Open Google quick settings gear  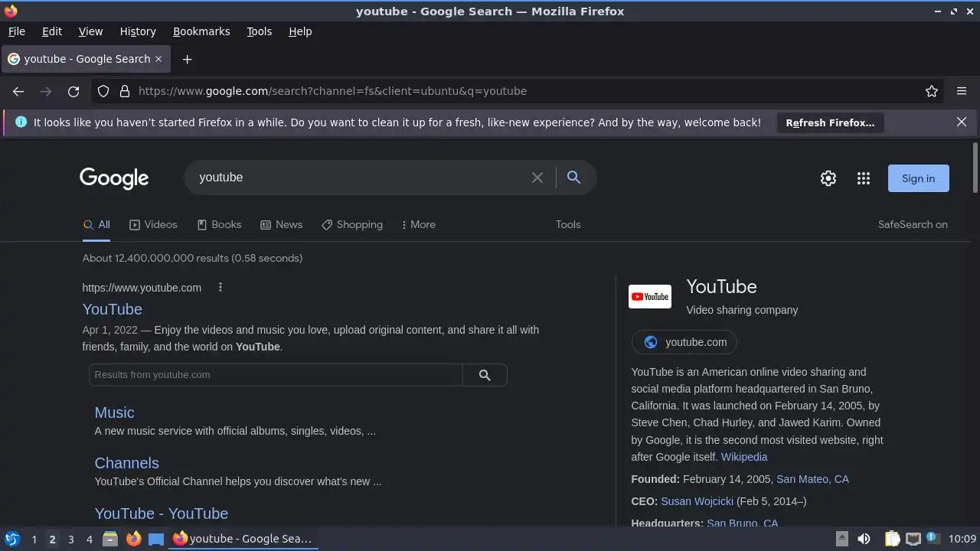click(x=828, y=178)
